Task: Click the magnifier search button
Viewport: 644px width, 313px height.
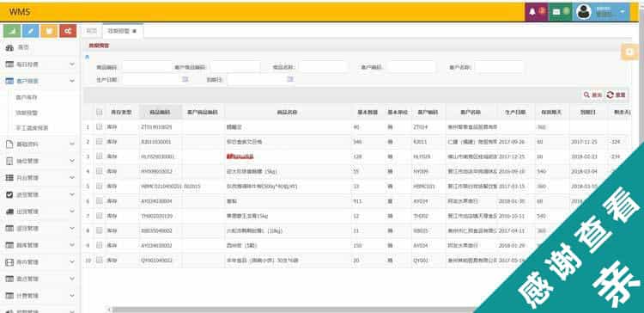Action: (x=592, y=95)
